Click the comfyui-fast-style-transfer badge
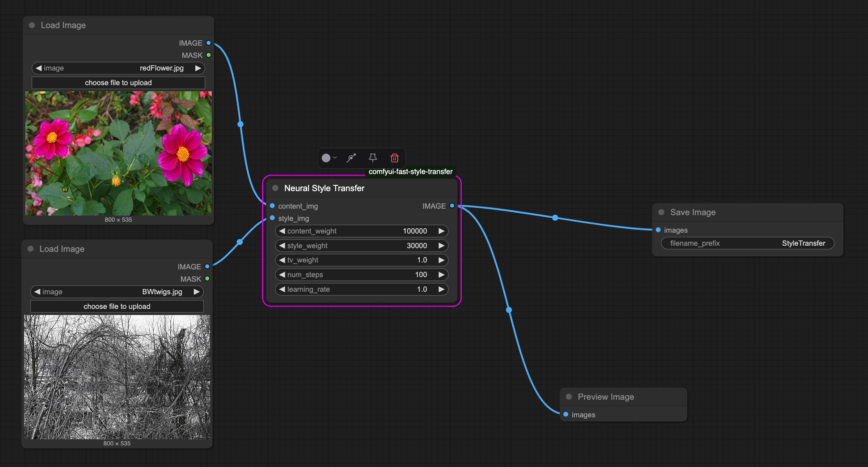The image size is (868, 467). click(x=410, y=172)
